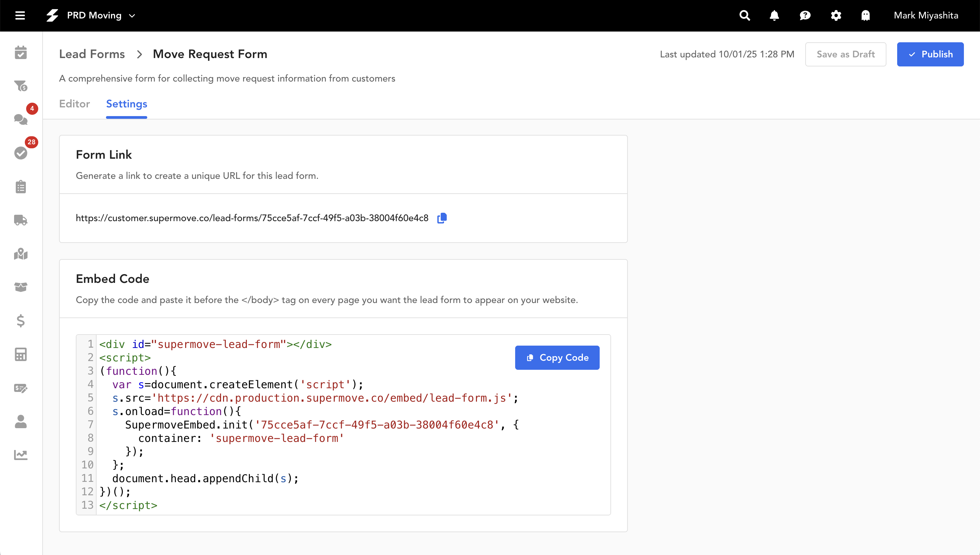
Task: Click the ghost icon in header
Action: click(865, 16)
